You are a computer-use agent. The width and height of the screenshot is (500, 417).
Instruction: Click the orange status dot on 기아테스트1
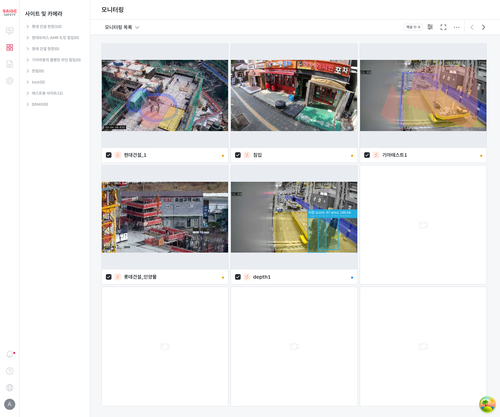(481, 156)
